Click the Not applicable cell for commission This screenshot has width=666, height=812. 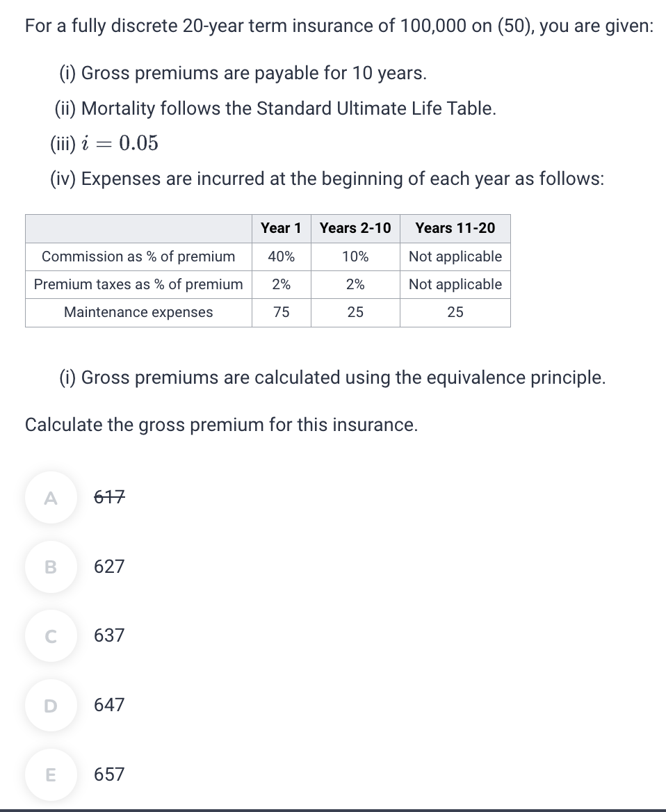point(455,257)
